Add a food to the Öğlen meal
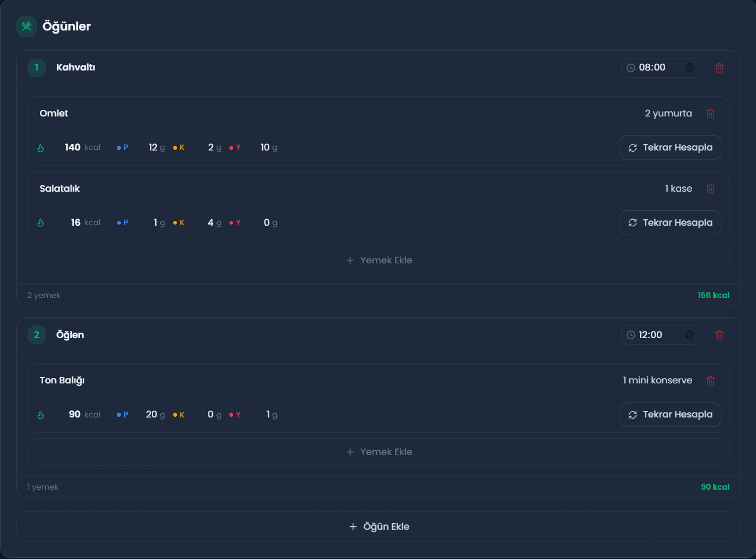Screen dimensions: 756x559 [x=378, y=452]
